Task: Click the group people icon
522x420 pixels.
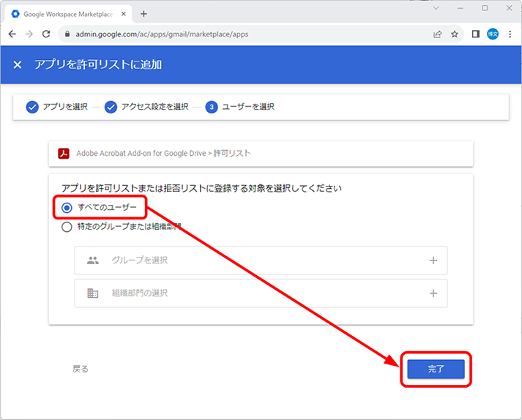Action: 92,260
